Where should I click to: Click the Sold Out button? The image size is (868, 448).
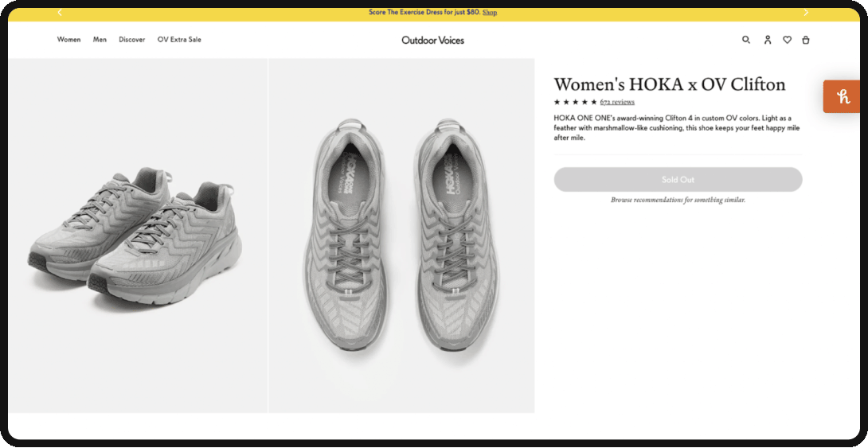(678, 180)
